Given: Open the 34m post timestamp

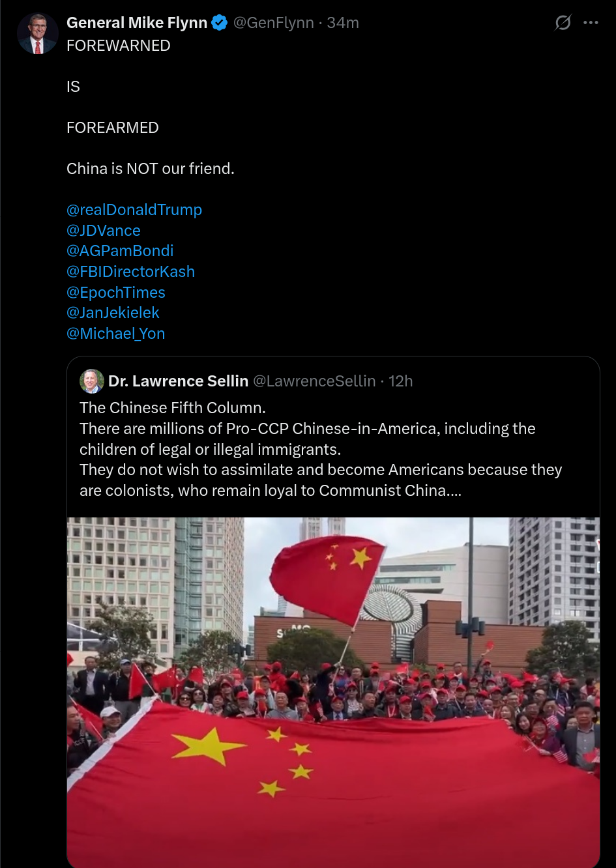Looking at the screenshot, I should [343, 23].
